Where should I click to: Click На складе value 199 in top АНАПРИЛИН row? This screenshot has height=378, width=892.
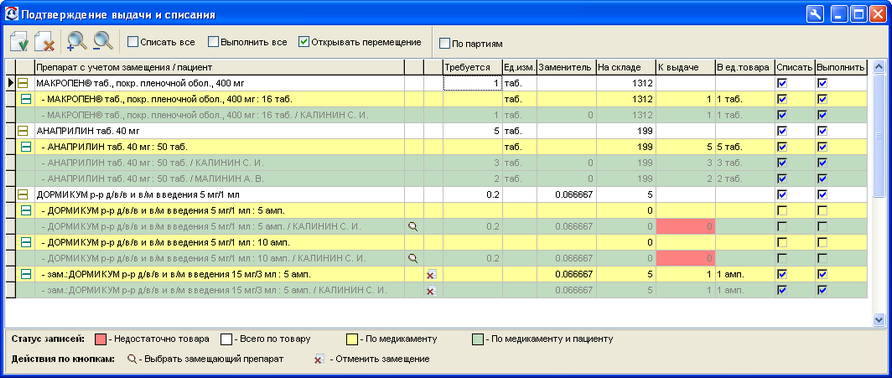point(645,131)
